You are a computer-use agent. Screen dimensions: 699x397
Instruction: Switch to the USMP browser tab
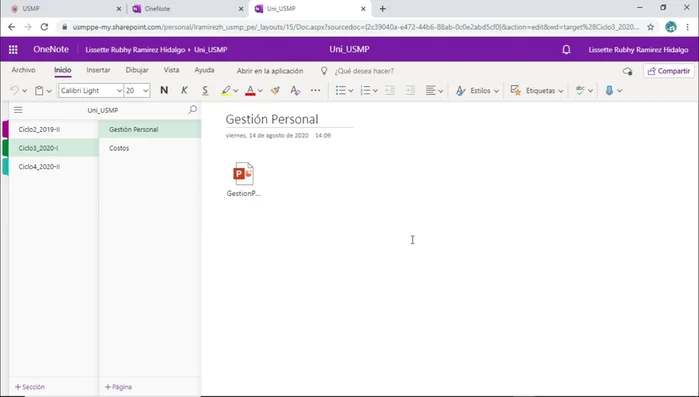click(65, 8)
